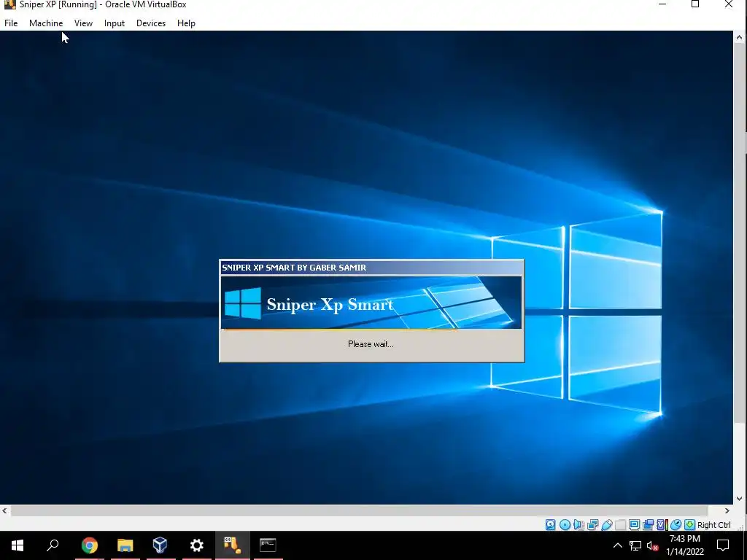
Task: Maximize the VirtualBox window
Action: [695, 4]
